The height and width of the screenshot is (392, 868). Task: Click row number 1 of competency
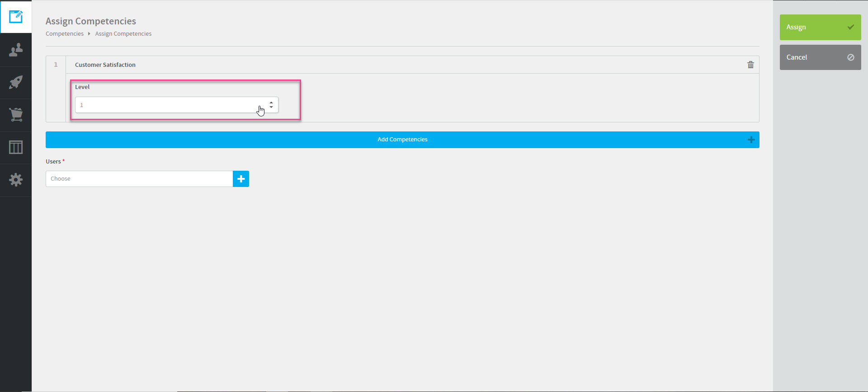pyautogui.click(x=56, y=65)
